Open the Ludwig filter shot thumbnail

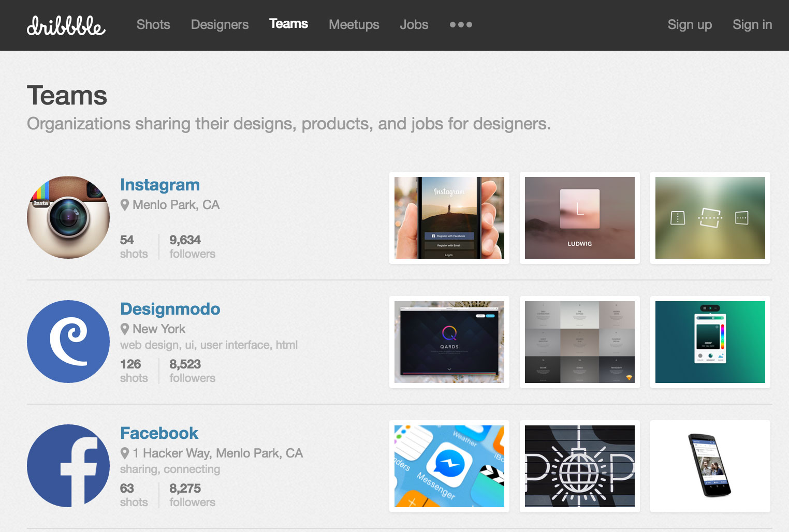point(580,218)
